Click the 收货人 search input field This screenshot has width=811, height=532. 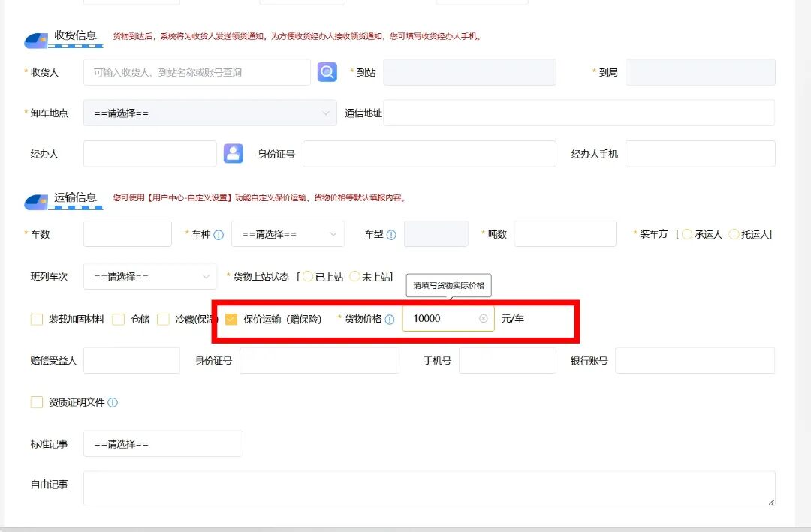tap(197, 72)
